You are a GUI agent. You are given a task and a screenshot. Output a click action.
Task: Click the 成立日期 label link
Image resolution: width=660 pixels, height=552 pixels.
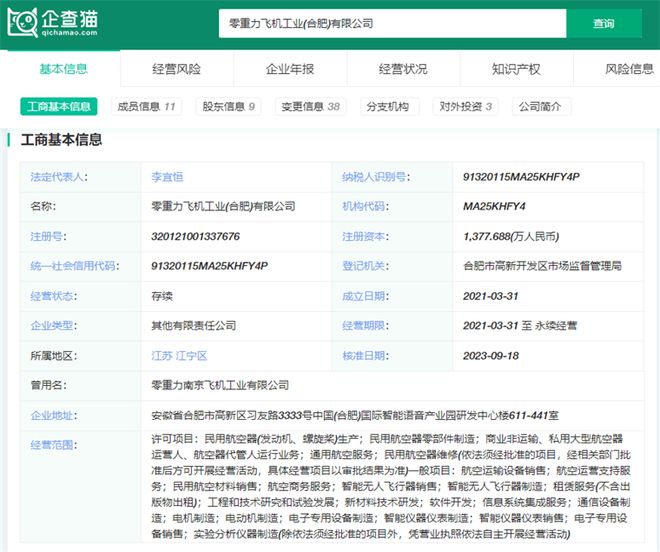pyautogui.click(x=365, y=296)
